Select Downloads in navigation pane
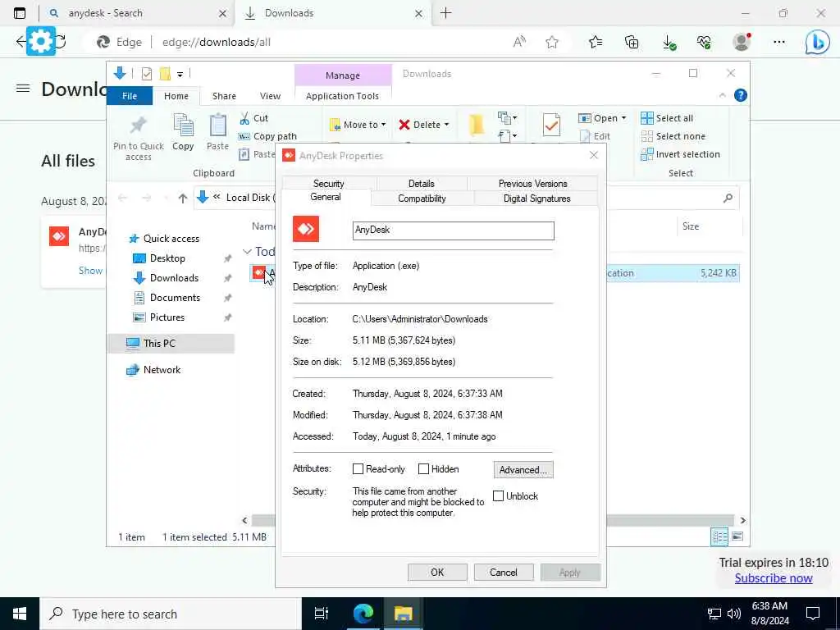This screenshot has width=840, height=630. pos(174,277)
